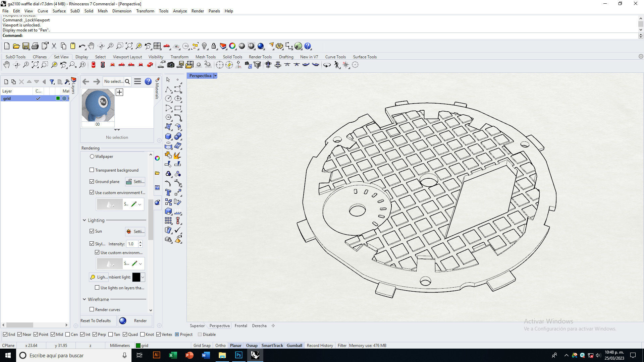This screenshot has height=362, width=644.
Task: Click the light bulb show/hide icon
Action: click(x=204, y=46)
